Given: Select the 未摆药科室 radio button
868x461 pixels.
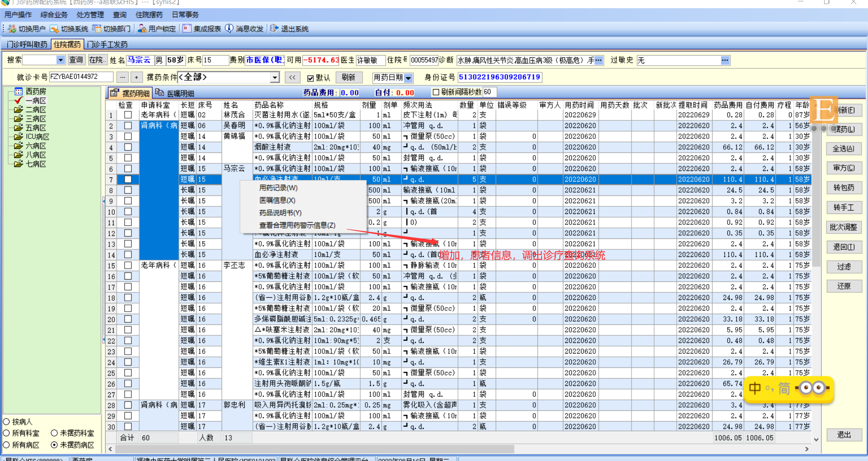Looking at the screenshot, I should tap(54, 433).
